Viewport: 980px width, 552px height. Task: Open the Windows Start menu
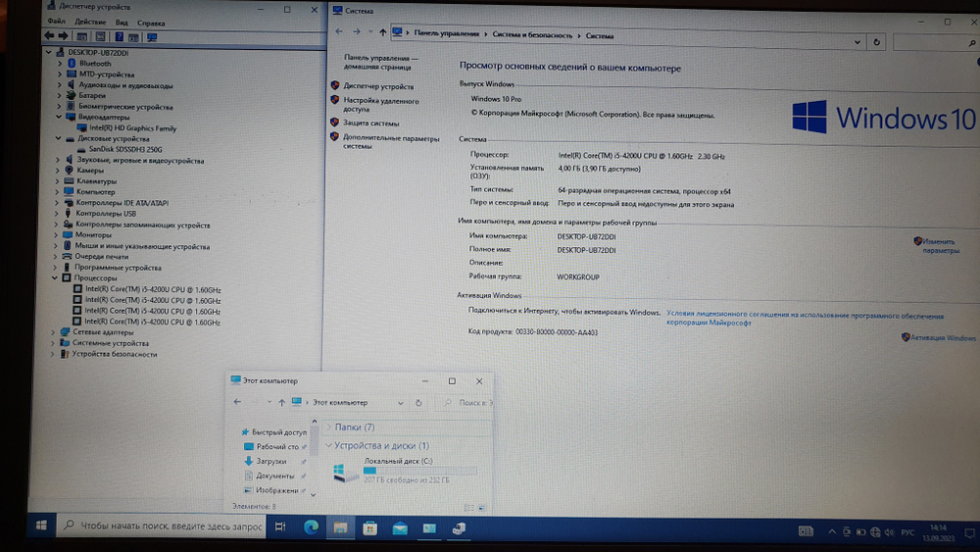pos(41,526)
